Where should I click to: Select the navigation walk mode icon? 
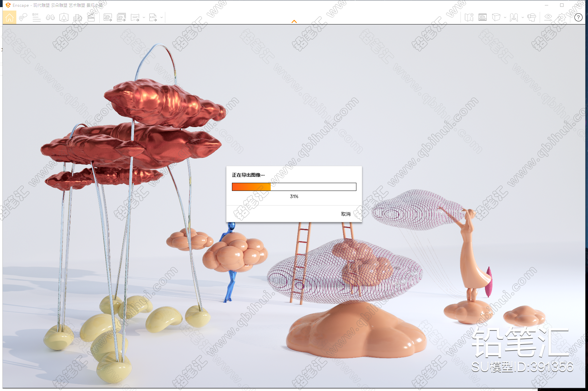tap(514, 17)
